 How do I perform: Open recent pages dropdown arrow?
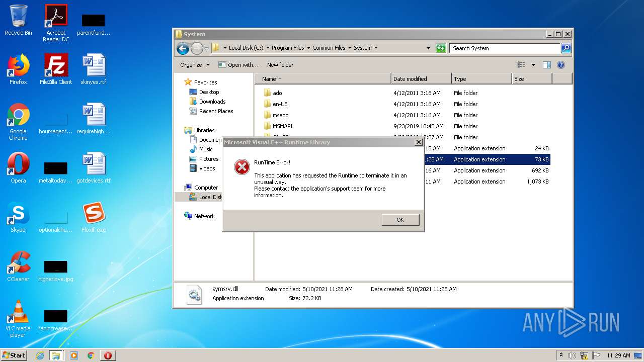coord(206,49)
